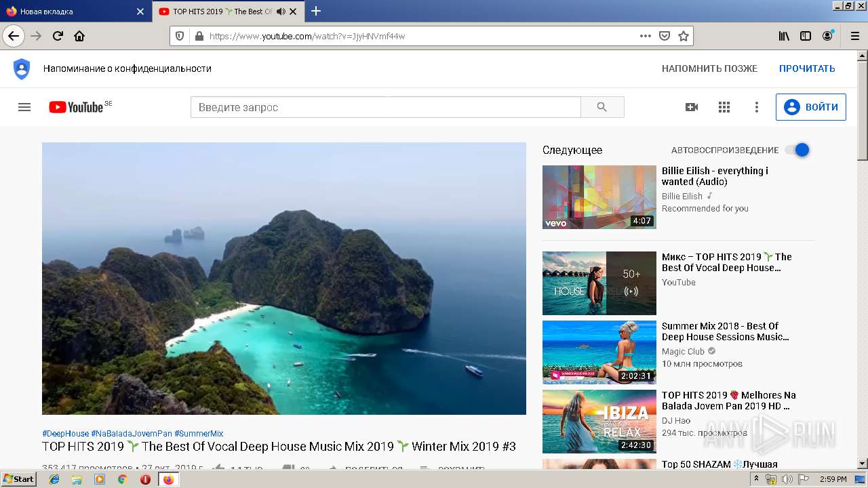
Task: Click the tracking protection shield in address bar
Action: pos(180,36)
